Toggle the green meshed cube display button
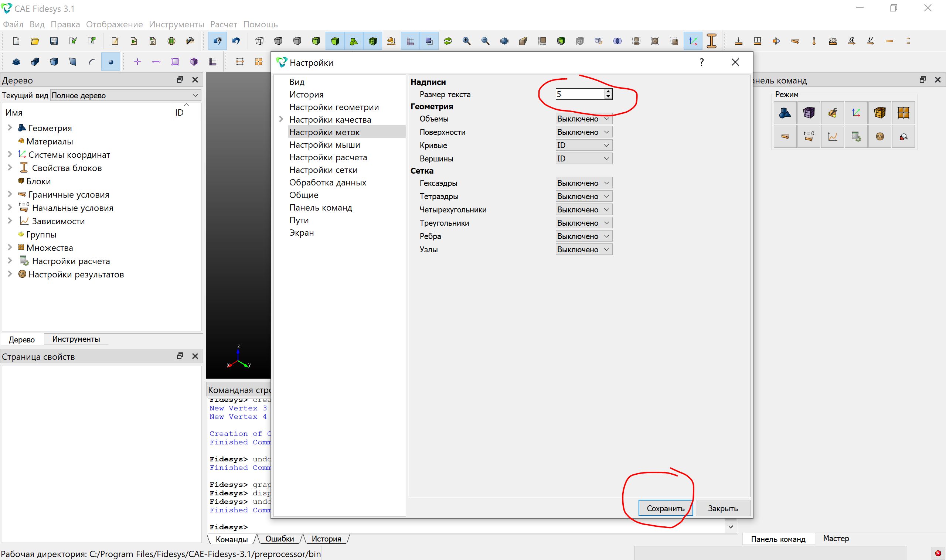 [372, 41]
